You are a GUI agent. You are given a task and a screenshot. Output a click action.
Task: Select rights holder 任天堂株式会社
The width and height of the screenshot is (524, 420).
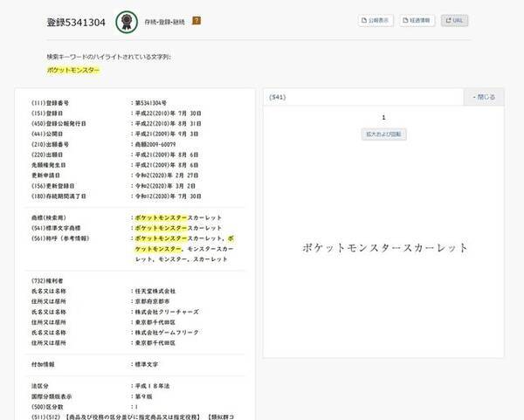pos(155,290)
